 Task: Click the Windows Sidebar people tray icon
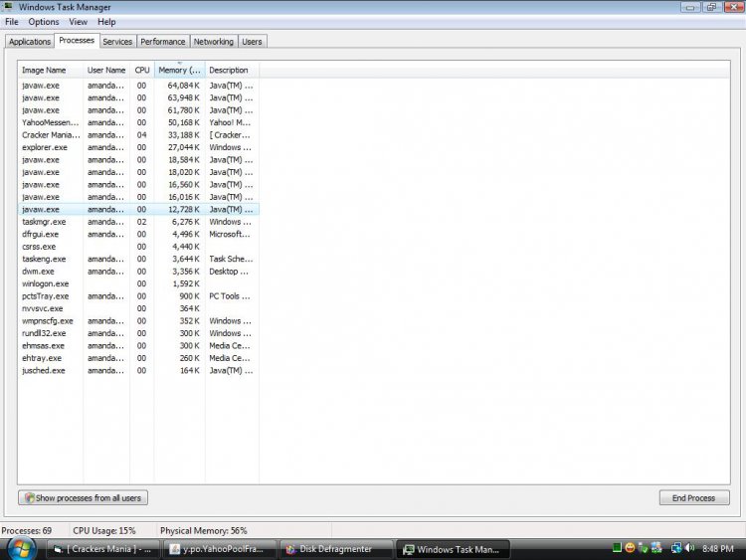tap(656, 548)
